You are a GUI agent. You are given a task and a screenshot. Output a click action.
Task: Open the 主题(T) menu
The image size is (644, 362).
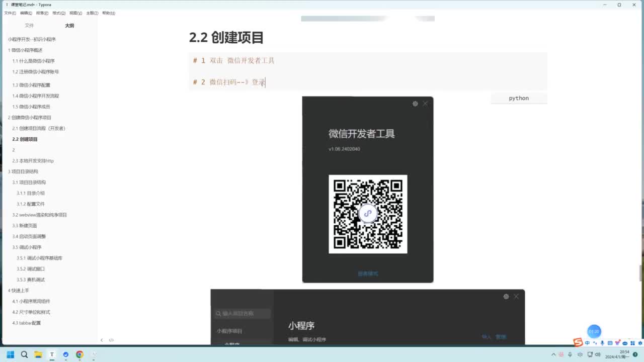pos(92,13)
